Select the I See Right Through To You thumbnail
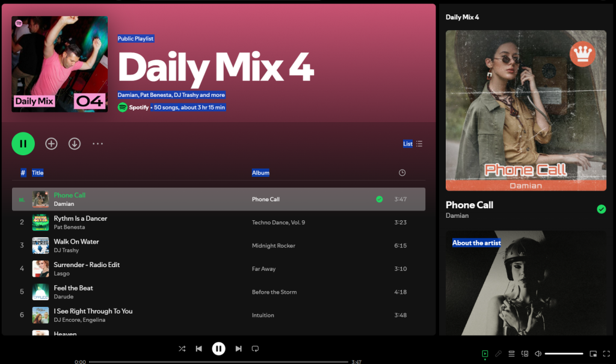This screenshot has width=616, height=364. click(40, 315)
